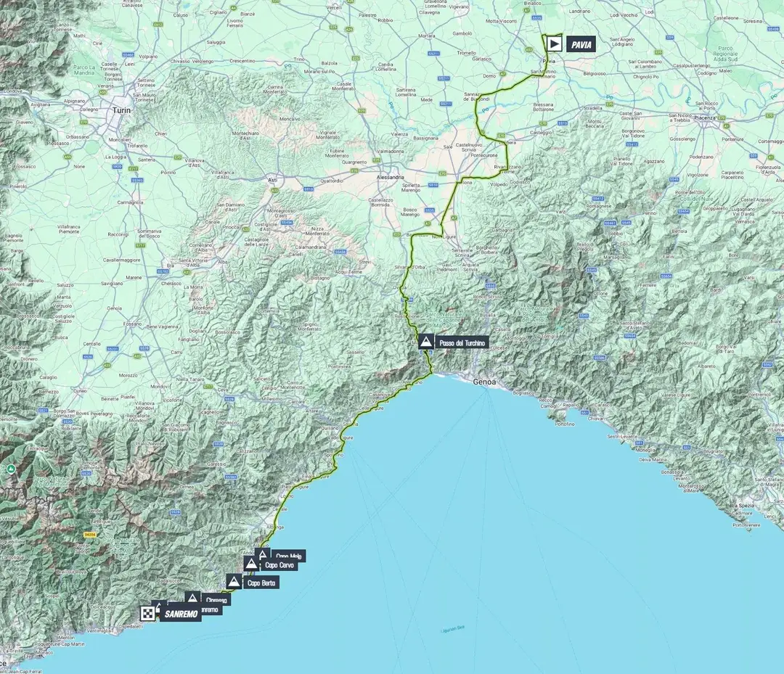Click the Capo Mele mountain icon

tap(263, 553)
